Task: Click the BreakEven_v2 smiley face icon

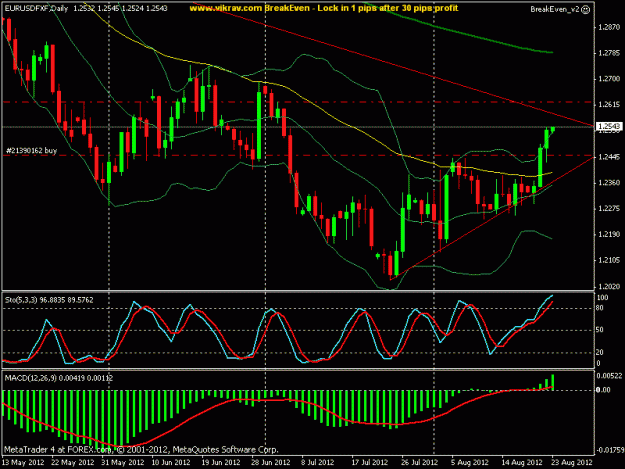Action: point(586,10)
